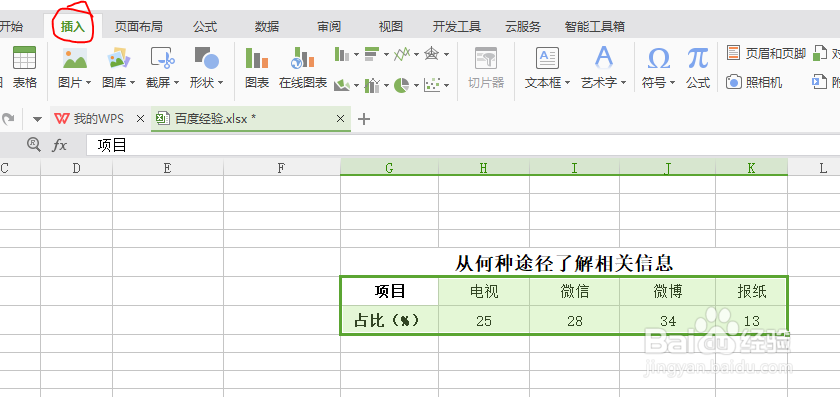Viewport: 840px width, 397px height.
Task: Select the 微博 cell
Action: (x=668, y=291)
